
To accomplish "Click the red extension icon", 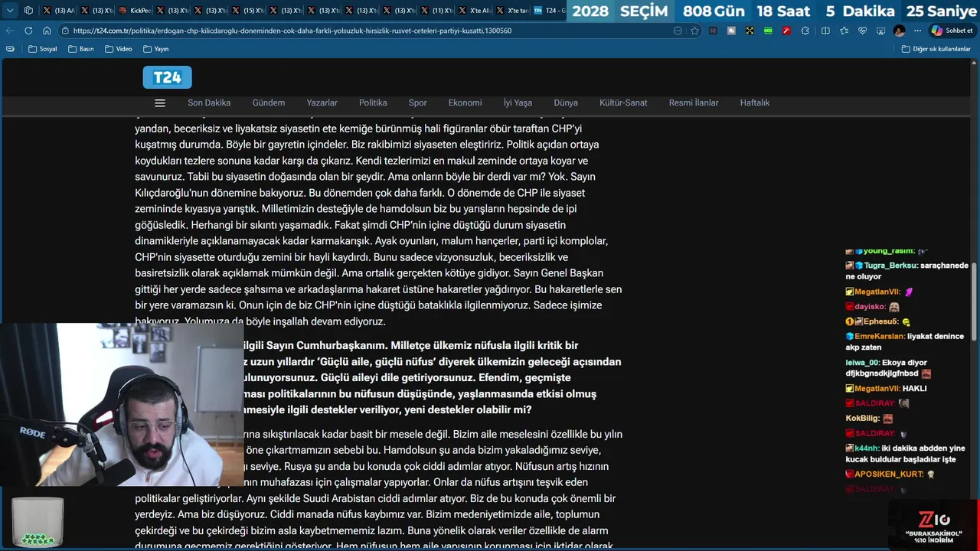I will tap(786, 31).
